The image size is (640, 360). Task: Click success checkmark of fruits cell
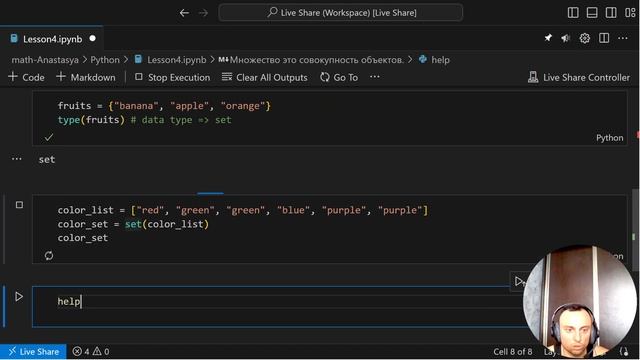(49, 138)
